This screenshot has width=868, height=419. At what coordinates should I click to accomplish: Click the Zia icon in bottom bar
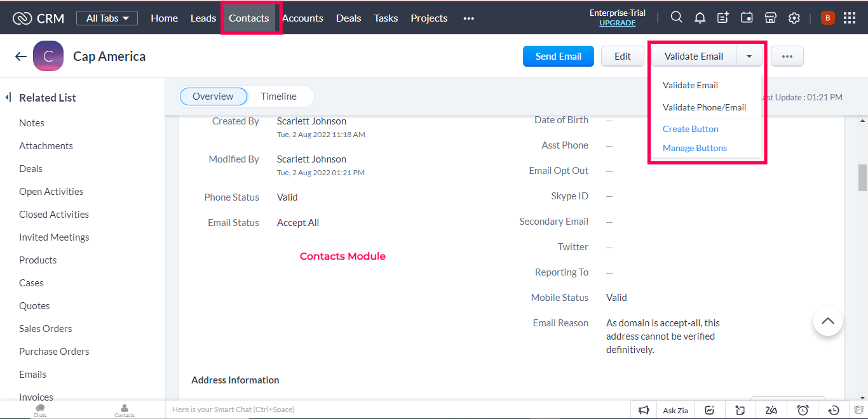tap(771, 410)
